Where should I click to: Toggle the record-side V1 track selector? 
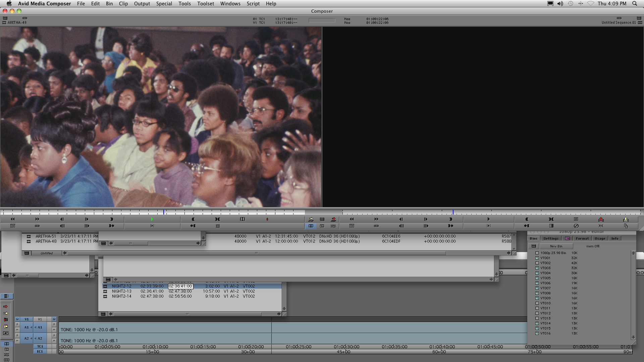pos(40,319)
